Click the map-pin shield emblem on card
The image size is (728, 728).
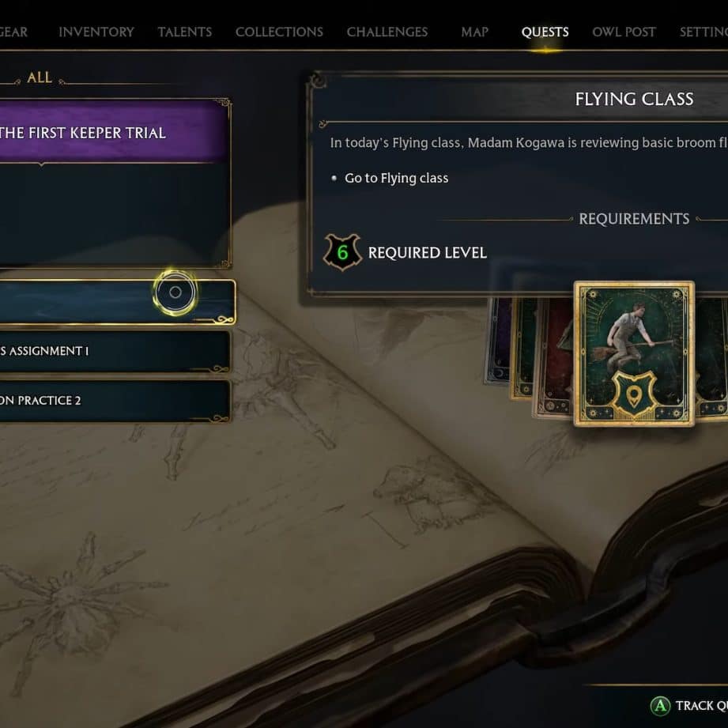coord(634,394)
